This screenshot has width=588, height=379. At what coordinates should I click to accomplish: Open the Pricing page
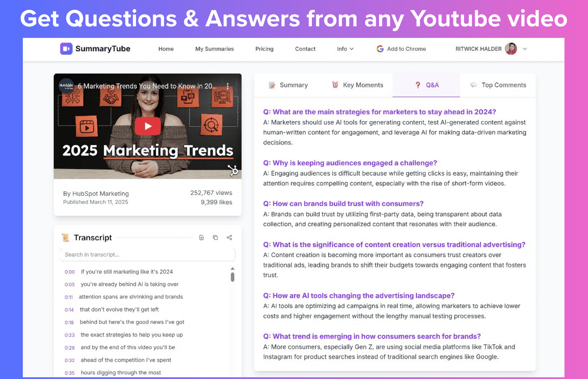pyautogui.click(x=264, y=49)
